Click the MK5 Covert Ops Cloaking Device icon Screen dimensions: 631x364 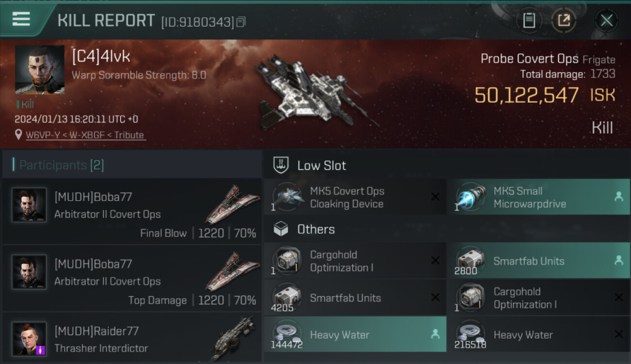click(x=287, y=197)
